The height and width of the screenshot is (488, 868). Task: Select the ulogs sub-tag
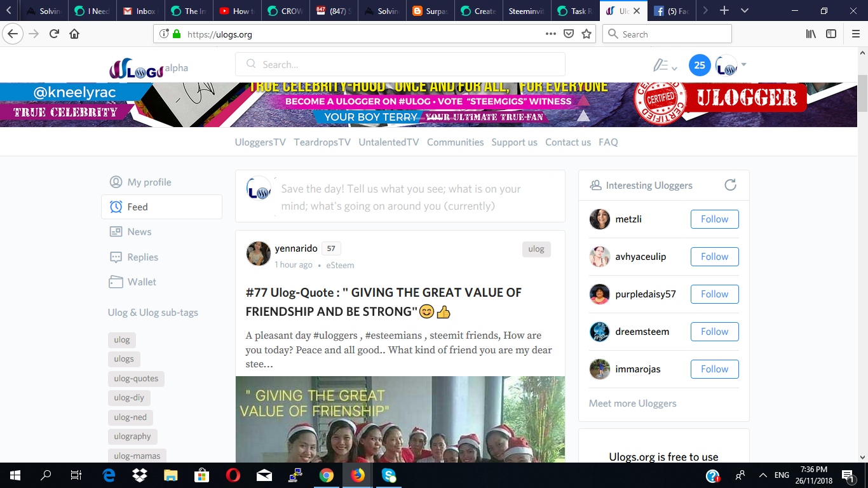tap(124, 359)
